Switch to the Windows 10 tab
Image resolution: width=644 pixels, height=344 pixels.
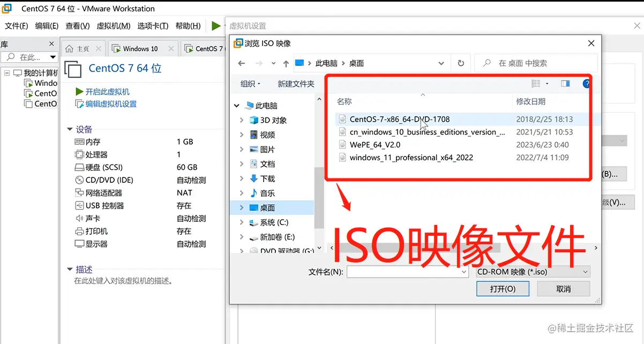[x=142, y=48]
